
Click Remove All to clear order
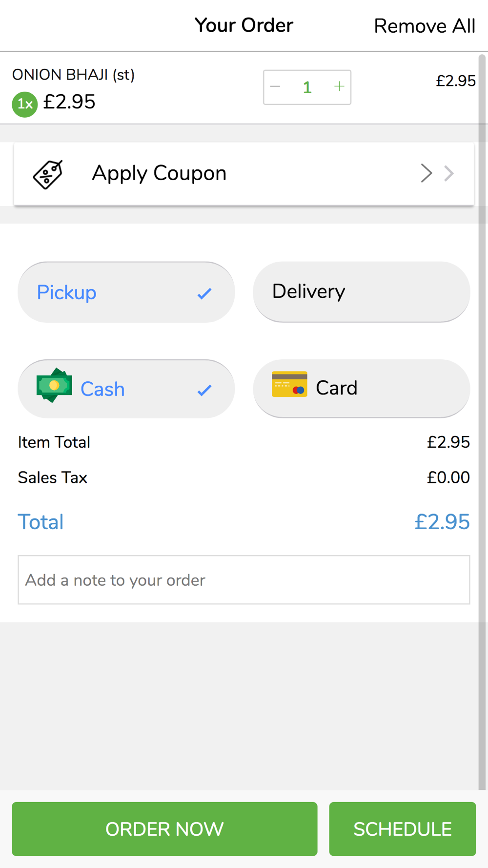[424, 26]
